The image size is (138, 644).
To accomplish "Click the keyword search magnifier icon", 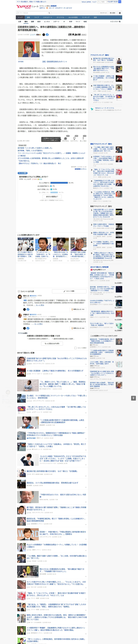I will coord(49,13).
